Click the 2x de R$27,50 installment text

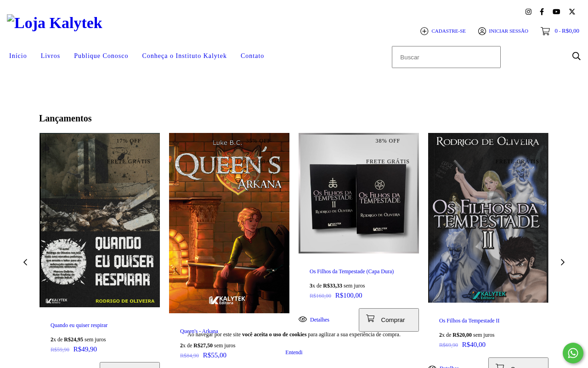208,345
